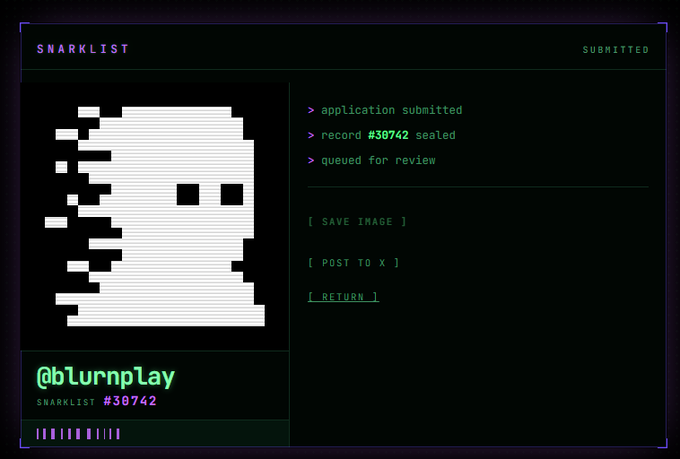The width and height of the screenshot is (680, 459).
Task: Click the POST TO X button
Action: coord(353,263)
